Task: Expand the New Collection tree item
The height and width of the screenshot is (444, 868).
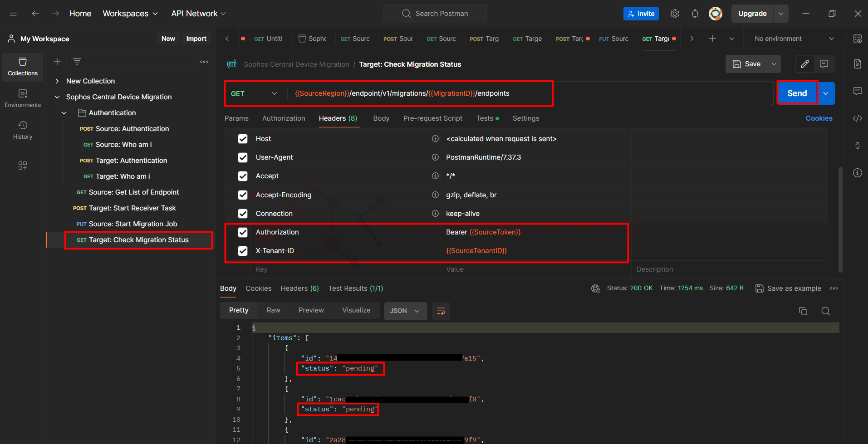Action: point(57,81)
